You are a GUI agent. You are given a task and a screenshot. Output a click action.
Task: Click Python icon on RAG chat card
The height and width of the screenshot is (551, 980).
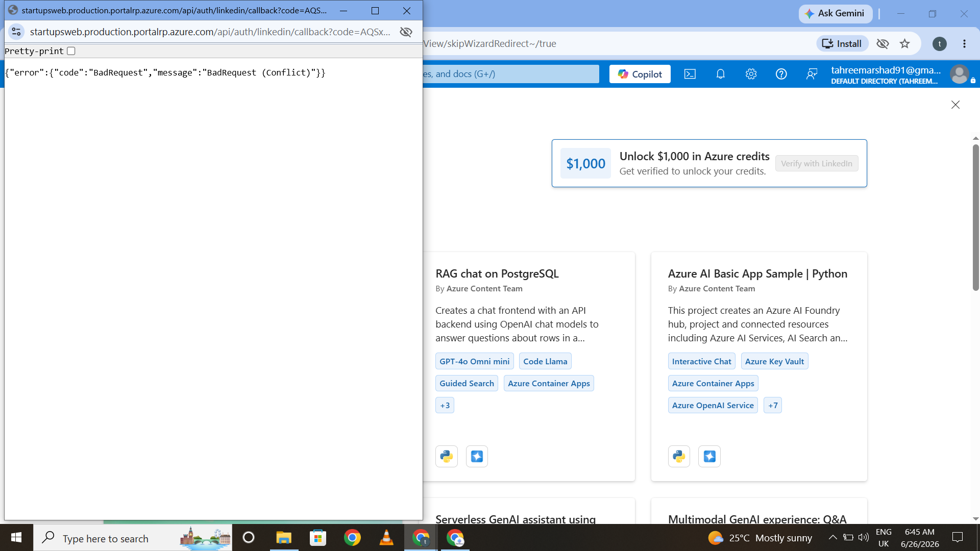pyautogui.click(x=447, y=456)
